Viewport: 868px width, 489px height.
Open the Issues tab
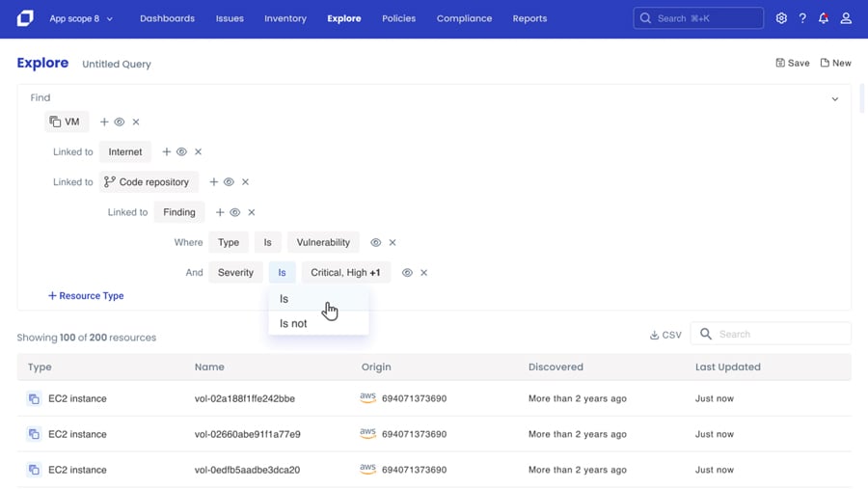tap(230, 18)
